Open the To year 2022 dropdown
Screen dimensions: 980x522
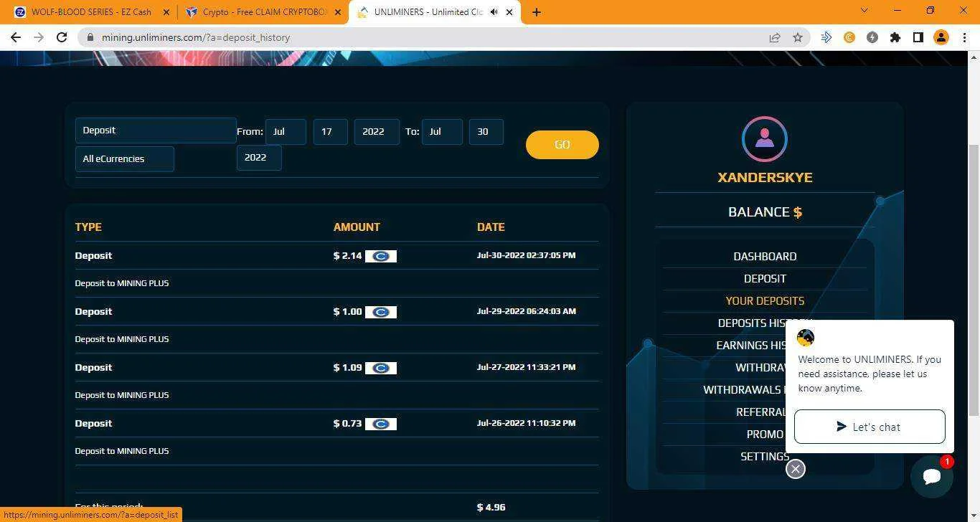(x=259, y=158)
